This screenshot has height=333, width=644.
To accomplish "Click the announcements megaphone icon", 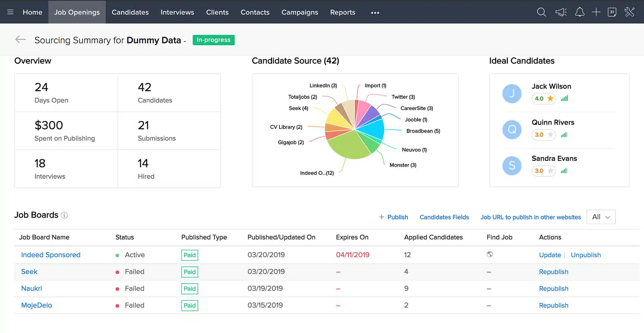I will (x=560, y=12).
